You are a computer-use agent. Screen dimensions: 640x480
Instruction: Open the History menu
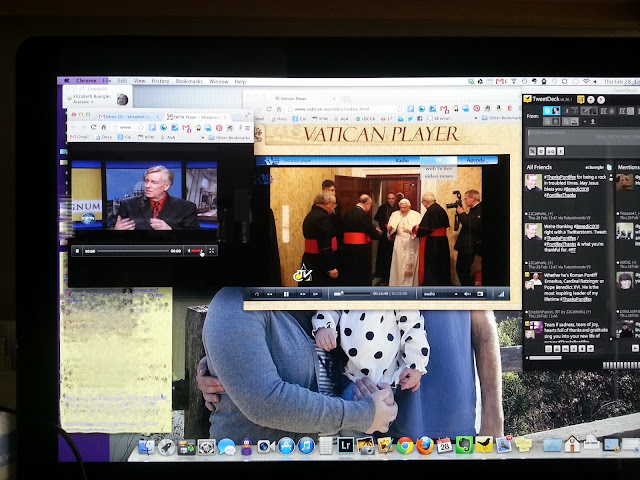pos(160,81)
